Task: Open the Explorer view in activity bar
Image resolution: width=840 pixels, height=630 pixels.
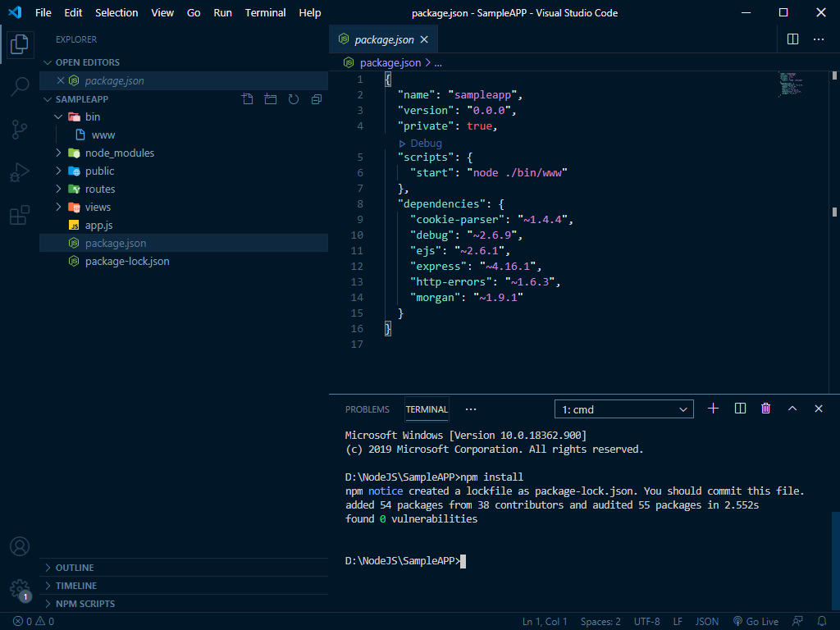Action: 20,44
